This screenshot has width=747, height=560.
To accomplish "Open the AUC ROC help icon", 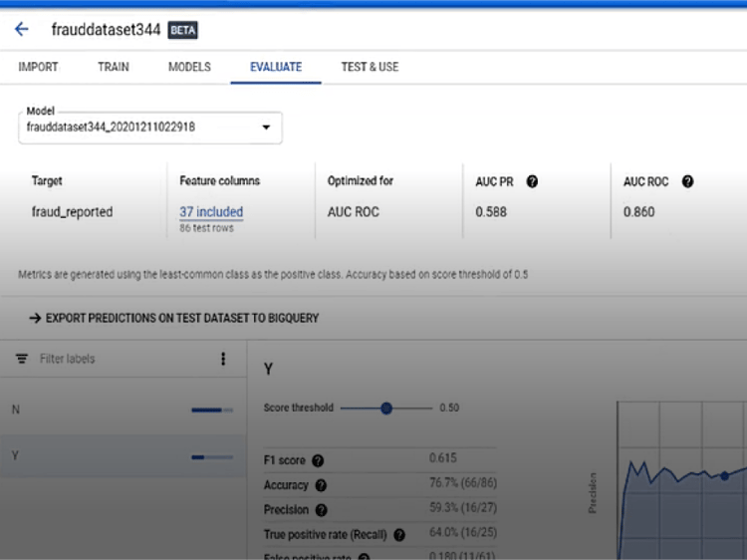I will [x=687, y=181].
